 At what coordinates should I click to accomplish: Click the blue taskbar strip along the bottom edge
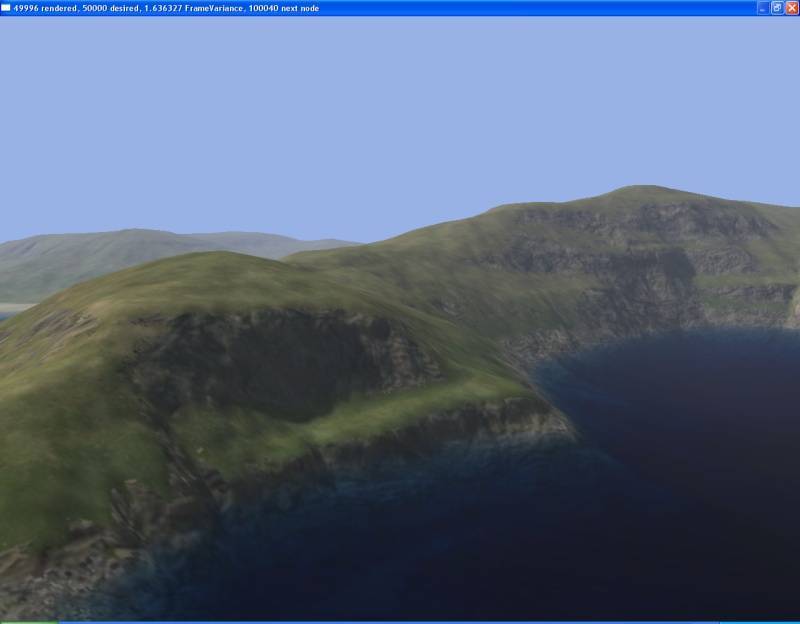[x=400, y=621]
